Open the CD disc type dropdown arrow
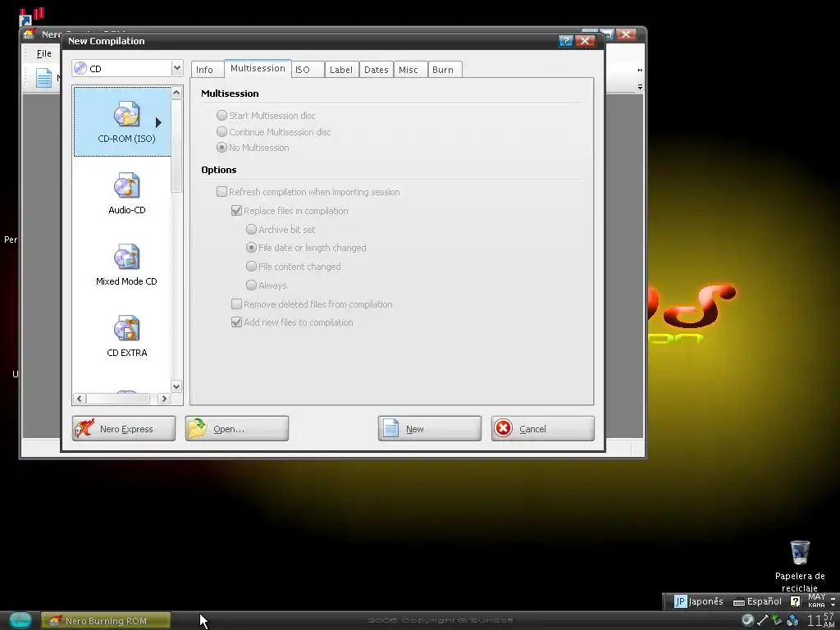Viewport: 840px width, 630px height. pos(177,68)
